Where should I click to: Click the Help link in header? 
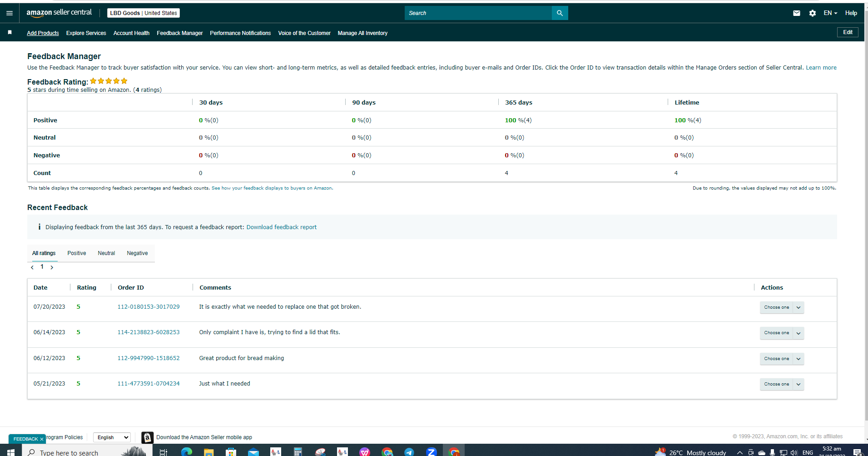[x=851, y=13]
